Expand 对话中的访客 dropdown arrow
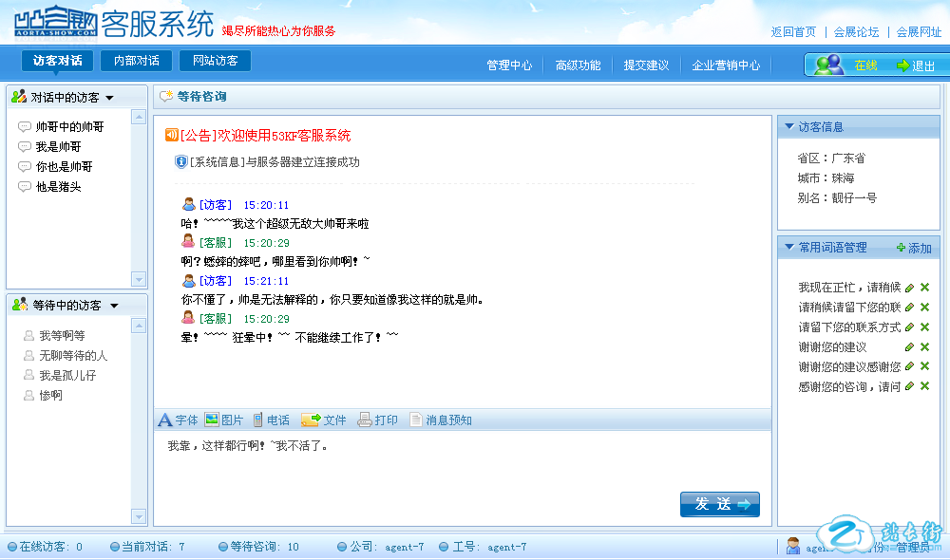 tap(109, 98)
